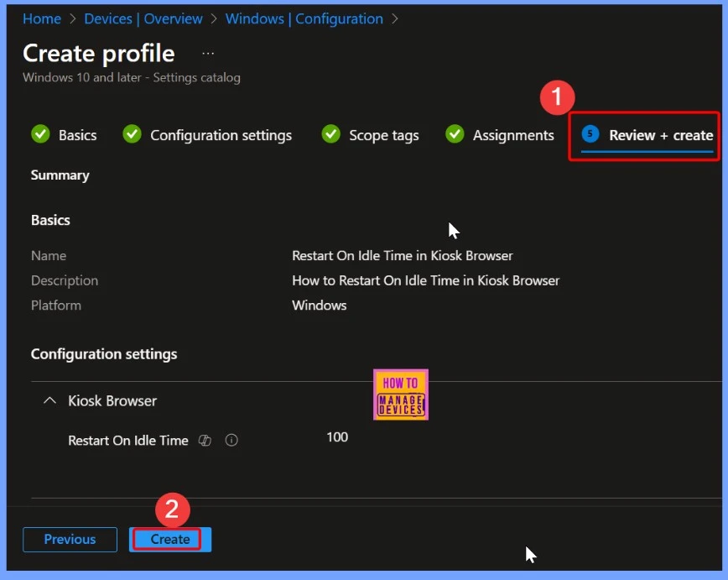Click the Copilot icon beside Restart On Idle Time
728x580 pixels.
[205, 440]
